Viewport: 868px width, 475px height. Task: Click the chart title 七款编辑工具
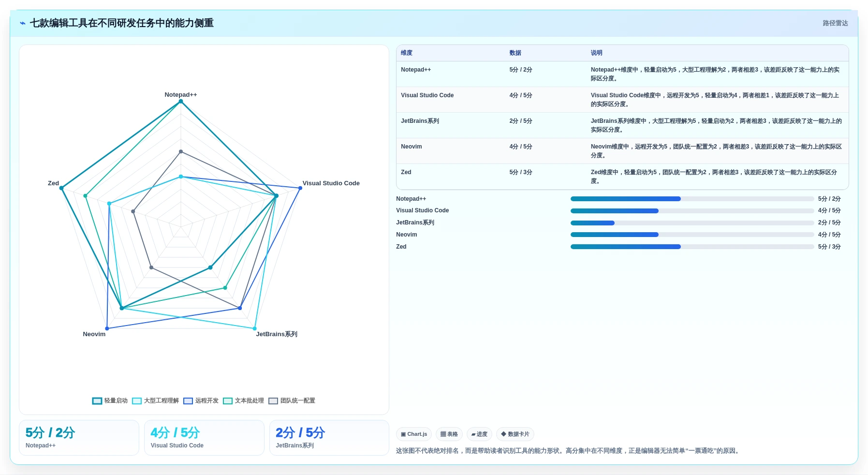point(122,23)
